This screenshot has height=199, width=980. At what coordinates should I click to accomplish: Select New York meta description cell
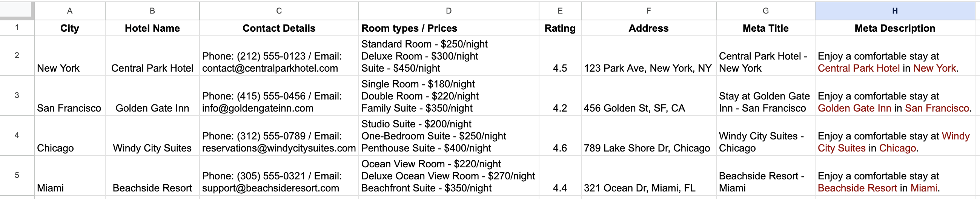pyautogui.click(x=895, y=56)
